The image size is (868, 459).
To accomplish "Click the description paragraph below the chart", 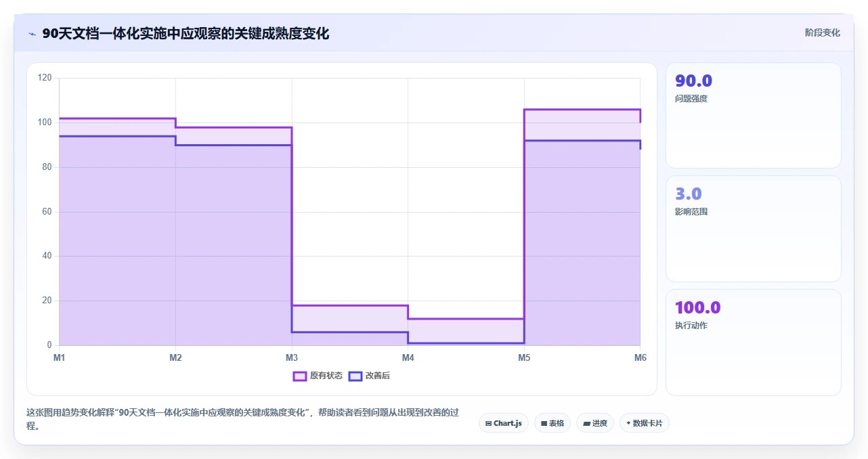I will click(x=242, y=419).
